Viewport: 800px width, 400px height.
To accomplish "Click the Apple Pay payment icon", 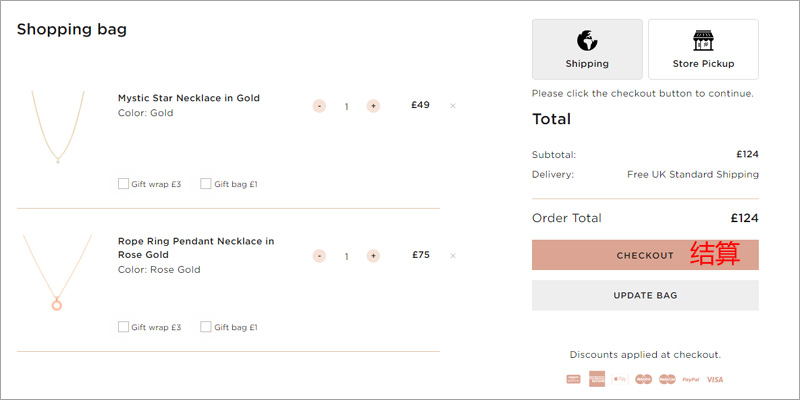I will point(619,379).
